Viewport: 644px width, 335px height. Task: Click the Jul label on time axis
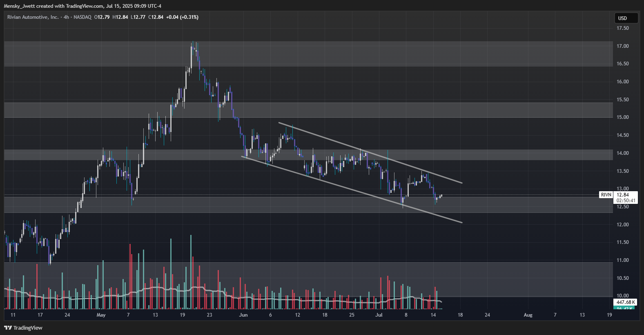coord(379,315)
